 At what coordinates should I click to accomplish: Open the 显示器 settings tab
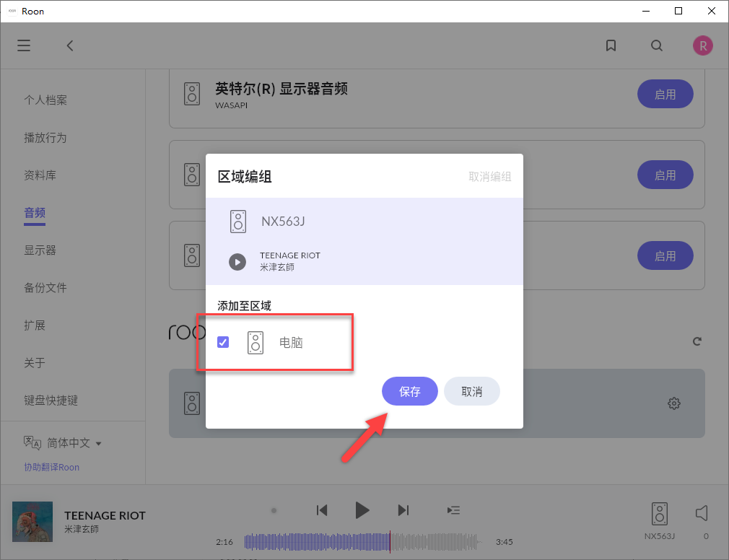click(x=40, y=250)
